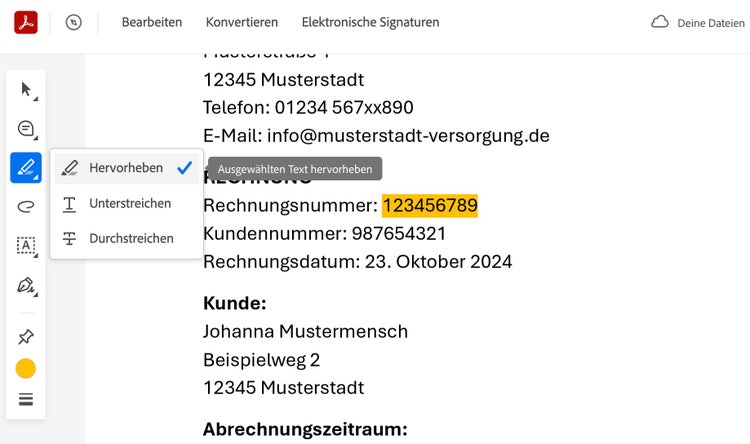The image size is (750, 444).
Task: Click the cloud icon beside Deine Dateien
Action: click(x=659, y=22)
